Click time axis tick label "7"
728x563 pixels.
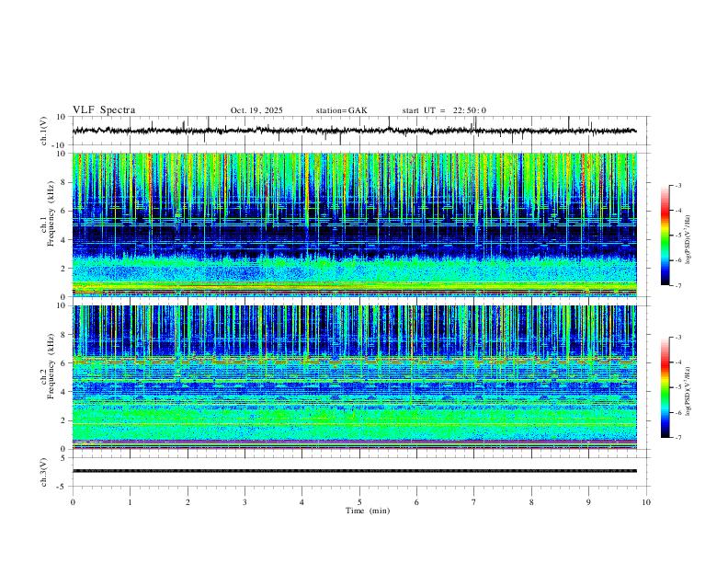coord(474,502)
